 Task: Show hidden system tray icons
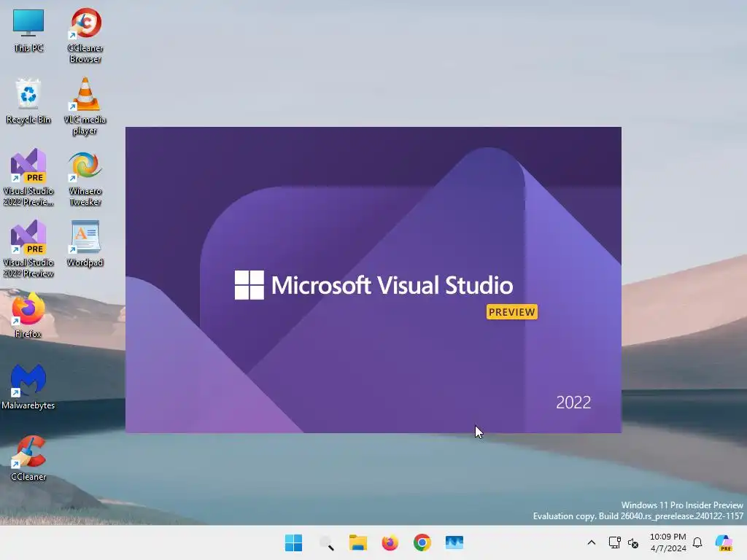(591, 542)
